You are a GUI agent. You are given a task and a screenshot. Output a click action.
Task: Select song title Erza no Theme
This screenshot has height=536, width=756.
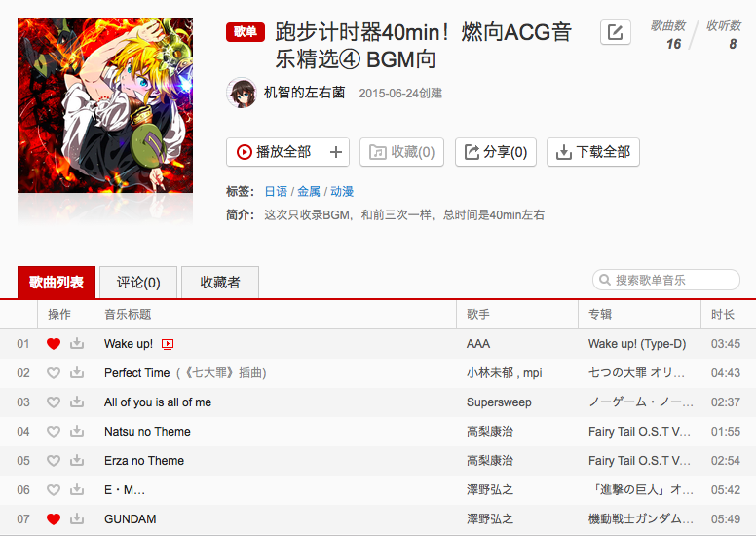click(144, 461)
